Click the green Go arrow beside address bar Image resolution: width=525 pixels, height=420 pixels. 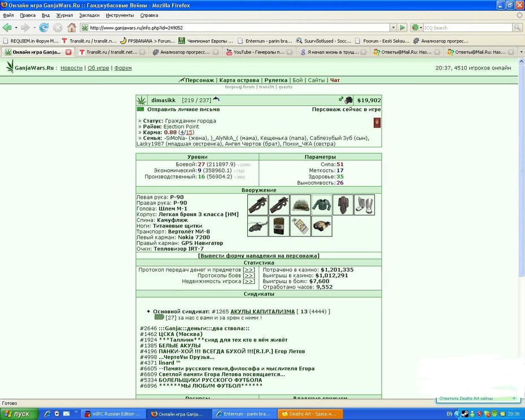click(402, 28)
